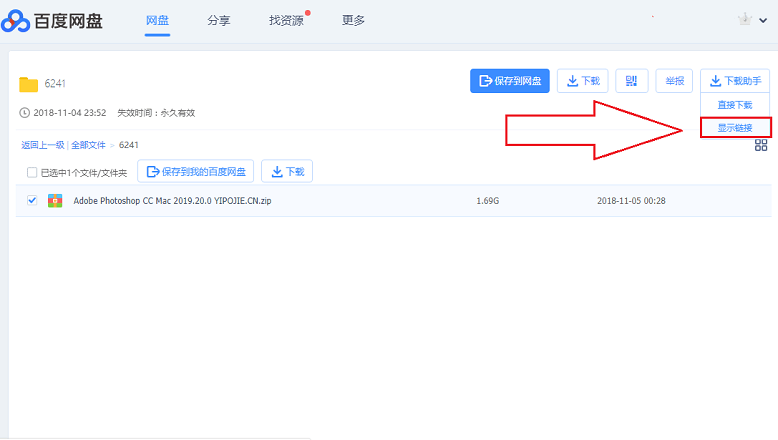Click the 返回上一级 breadcrumb link
778x440 pixels.
coord(42,145)
